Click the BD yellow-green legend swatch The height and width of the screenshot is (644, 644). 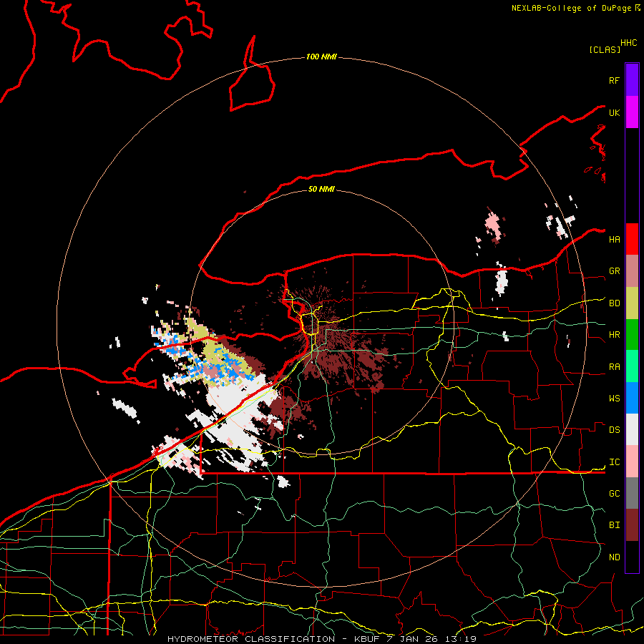coord(632,303)
